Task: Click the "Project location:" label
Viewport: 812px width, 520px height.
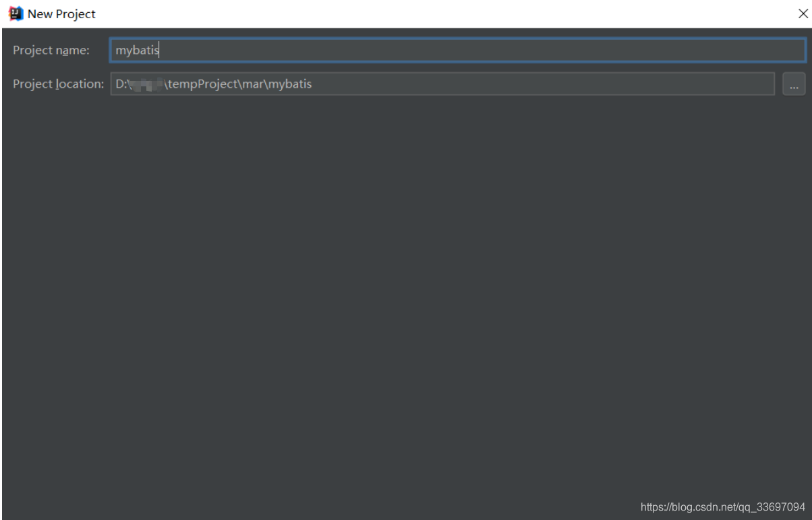Action: tap(58, 84)
